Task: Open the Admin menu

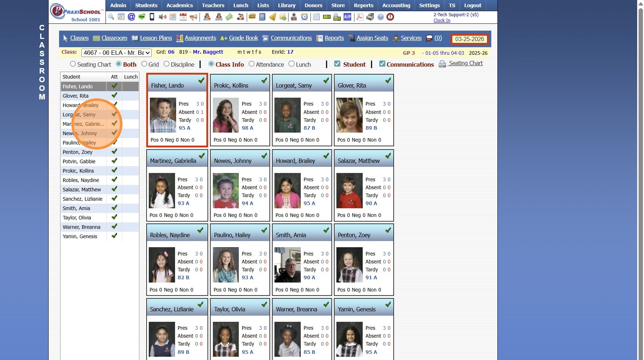Action: click(x=118, y=5)
